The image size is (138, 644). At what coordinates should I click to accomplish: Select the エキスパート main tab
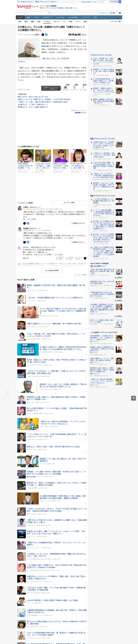tap(48, 17)
